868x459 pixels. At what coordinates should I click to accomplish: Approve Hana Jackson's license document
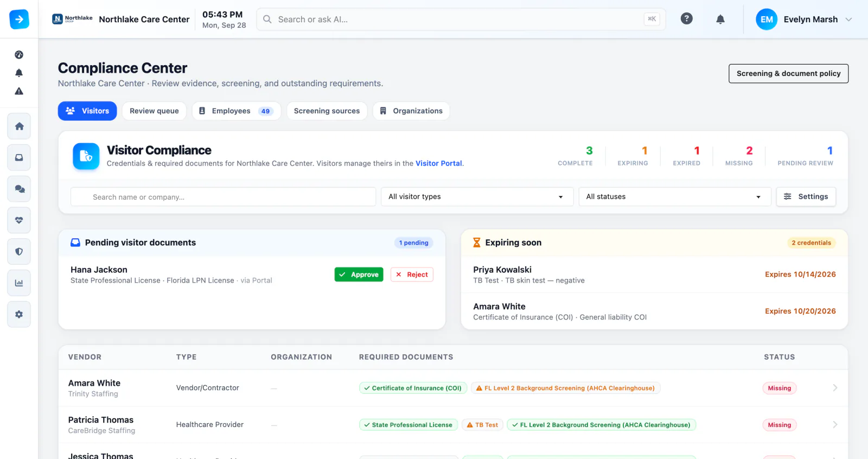click(x=359, y=275)
